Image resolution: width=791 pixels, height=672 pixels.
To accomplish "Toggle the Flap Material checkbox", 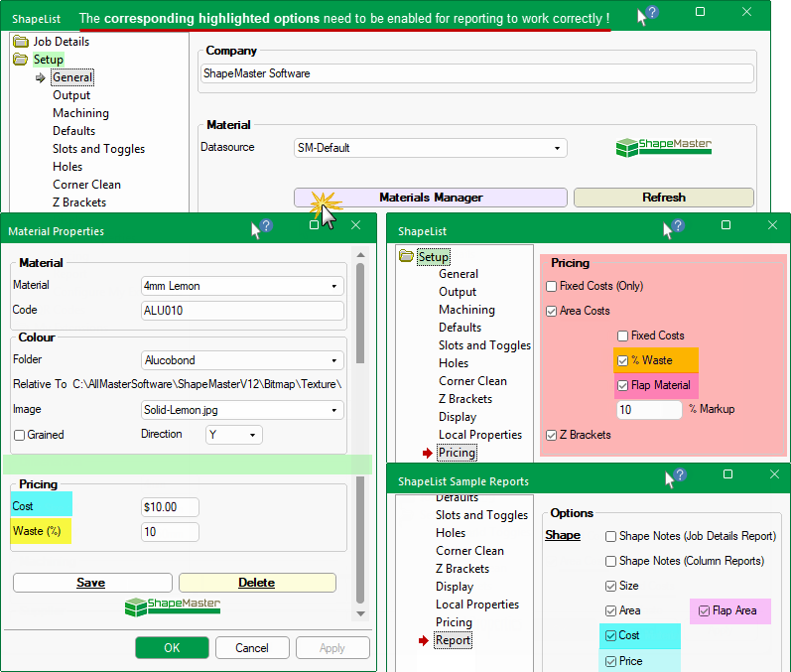I will click(x=622, y=385).
